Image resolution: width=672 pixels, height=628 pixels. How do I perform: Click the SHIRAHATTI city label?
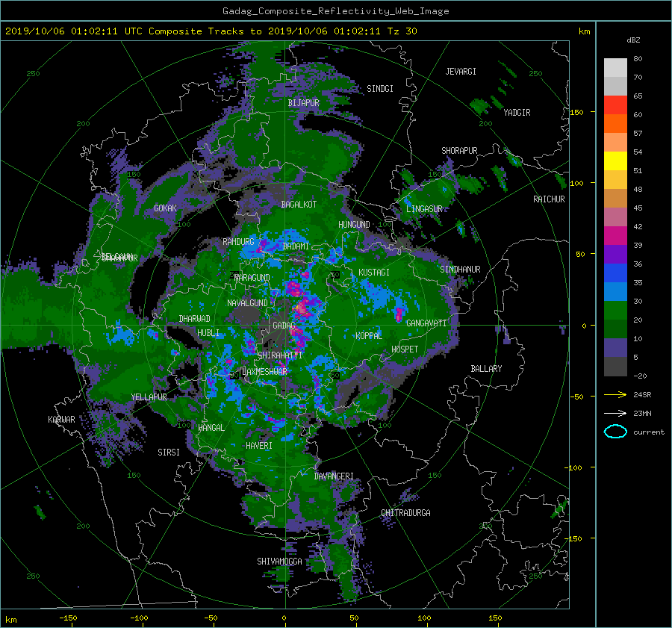coord(280,355)
